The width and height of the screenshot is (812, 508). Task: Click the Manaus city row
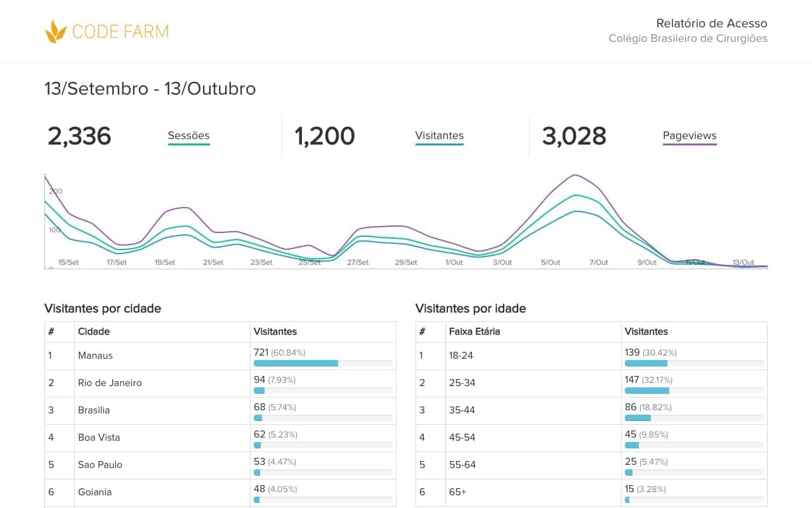pos(220,356)
